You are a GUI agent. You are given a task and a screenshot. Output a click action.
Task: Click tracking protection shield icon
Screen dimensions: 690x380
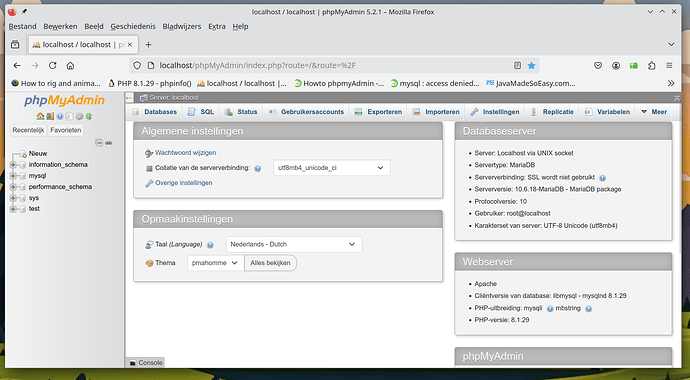click(x=137, y=66)
